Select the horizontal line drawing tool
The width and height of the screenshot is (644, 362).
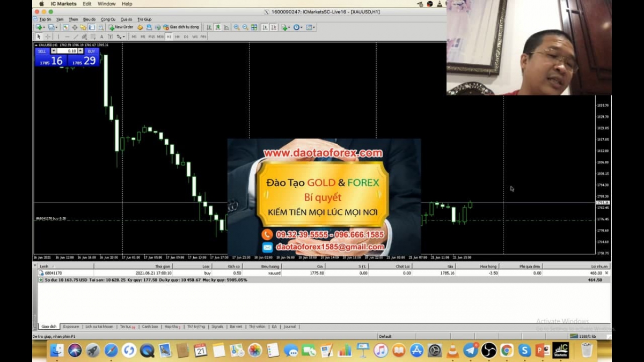67,36
